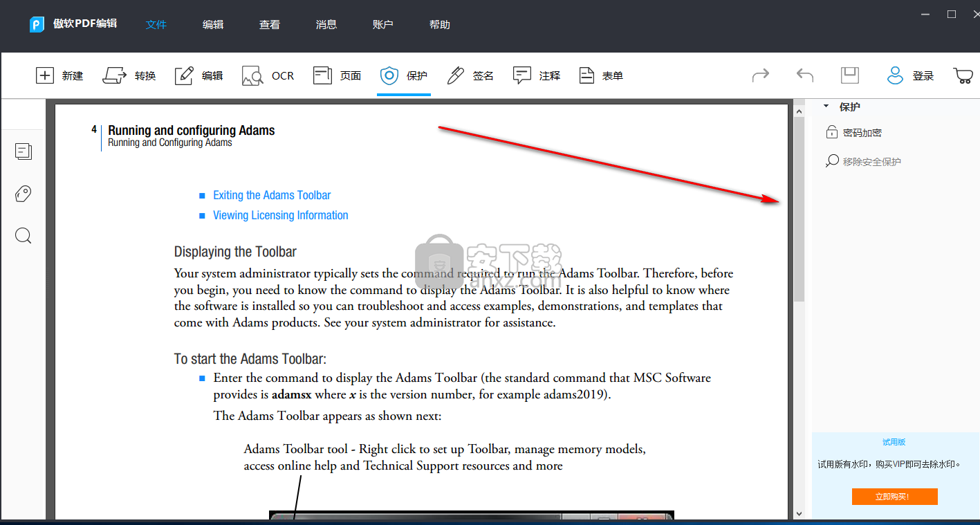980x525 pixels.
Task: Click the To start the Adams Toolbar: heading
Action: tap(250, 359)
